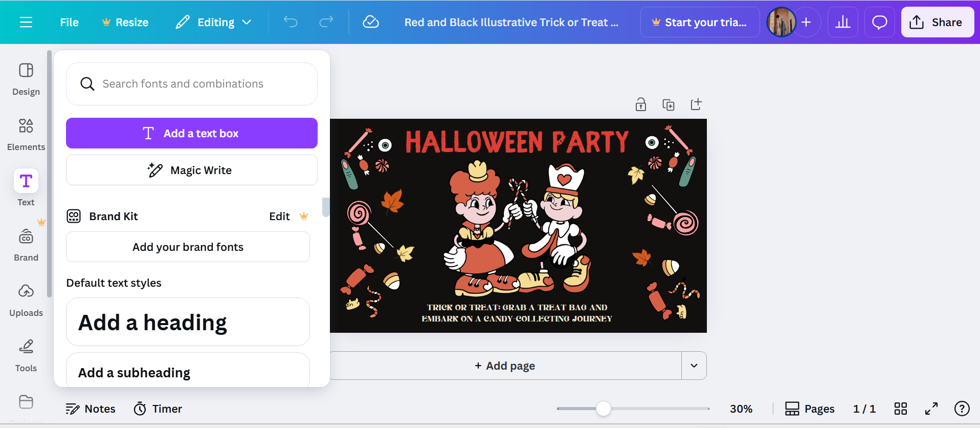The height and width of the screenshot is (428, 980).
Task: Click the 1 / 1 page indicator
Action: (x=864, y=409)
